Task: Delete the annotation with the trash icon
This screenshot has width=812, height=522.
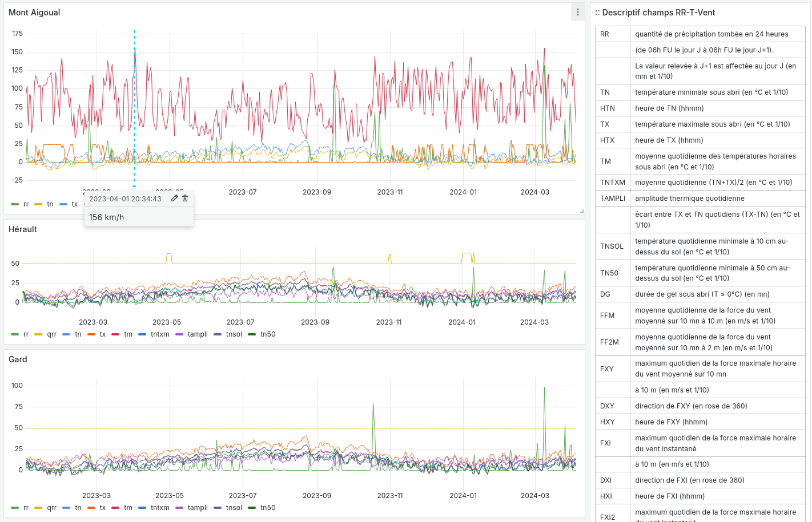Action: (x=184, y=198)
